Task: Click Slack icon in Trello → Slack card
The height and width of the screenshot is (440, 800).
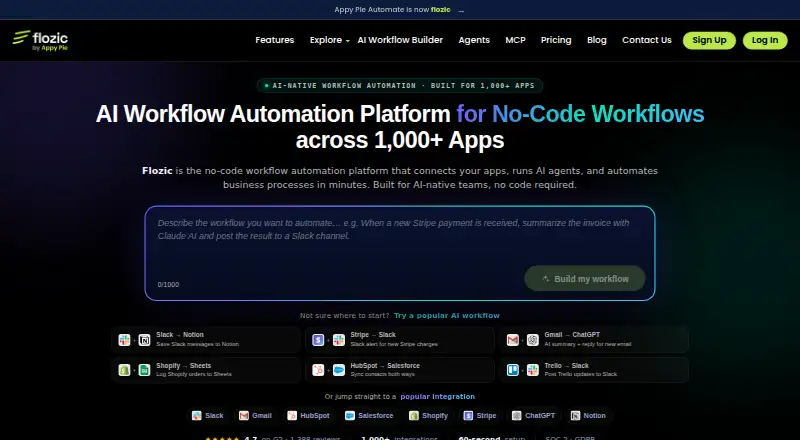Action: 533,370
